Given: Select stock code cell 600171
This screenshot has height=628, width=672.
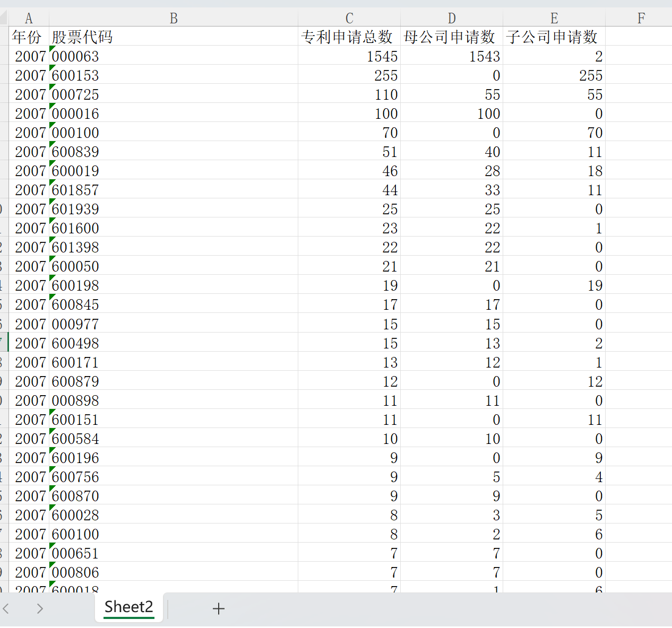Looking at the screenshot, I should (x=174, y=361).
